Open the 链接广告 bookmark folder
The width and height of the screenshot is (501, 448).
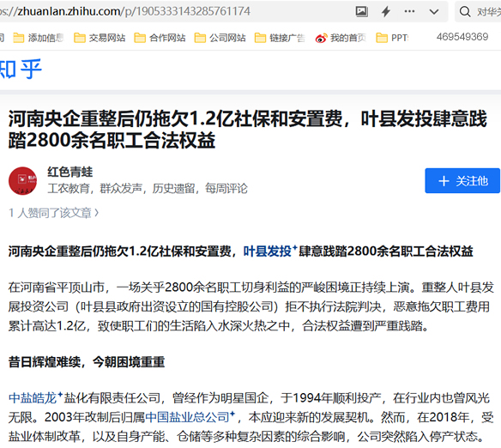[280, 38]
